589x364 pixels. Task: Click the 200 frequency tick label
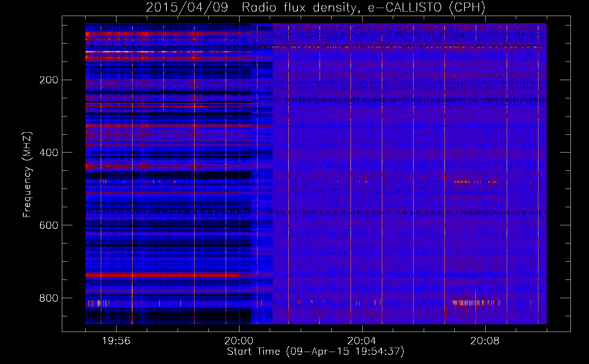coord(49,80)
